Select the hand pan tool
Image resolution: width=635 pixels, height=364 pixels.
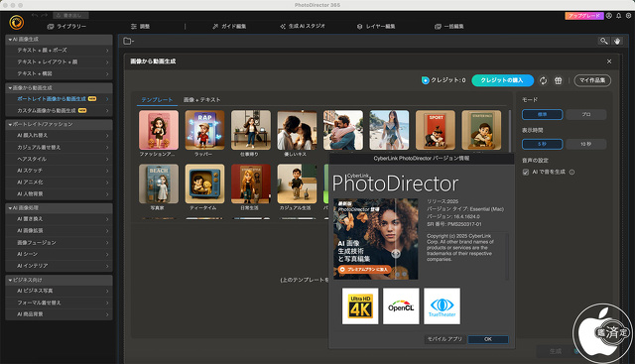(617, 41)
